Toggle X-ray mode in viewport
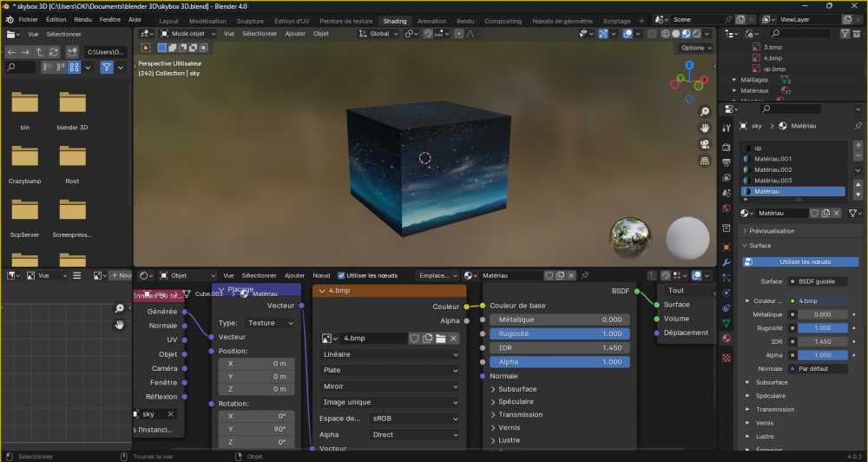 coord(652,34)
